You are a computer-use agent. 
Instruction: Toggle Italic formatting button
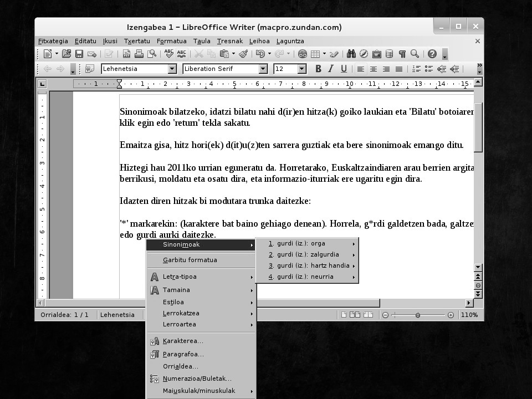[331, 69]
